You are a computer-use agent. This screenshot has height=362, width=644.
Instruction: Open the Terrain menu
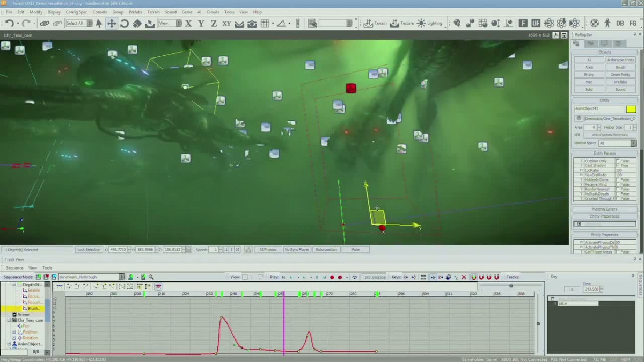[x=153, y=12]
